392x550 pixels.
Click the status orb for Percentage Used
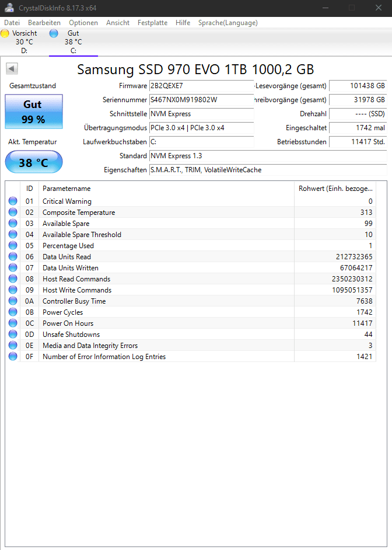click(x=13, y=245)
